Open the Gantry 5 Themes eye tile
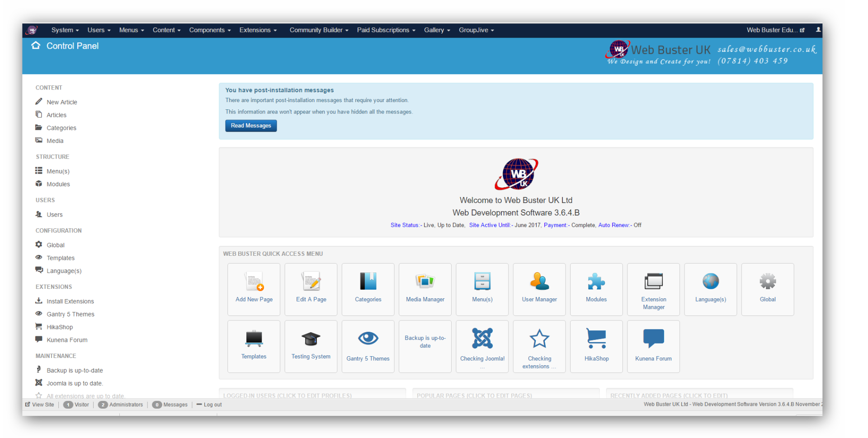The width and height of the screenshot is (868, 438). [x=368, y=346]
